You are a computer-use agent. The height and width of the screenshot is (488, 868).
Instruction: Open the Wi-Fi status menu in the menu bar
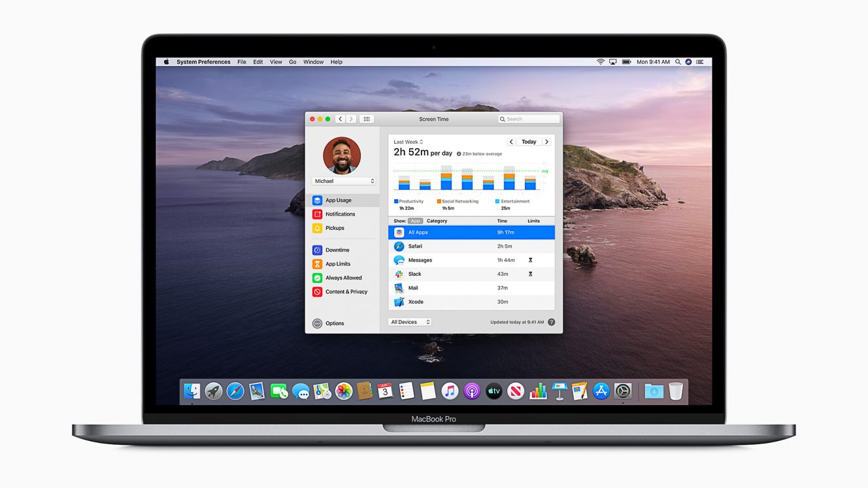[601, 62]
